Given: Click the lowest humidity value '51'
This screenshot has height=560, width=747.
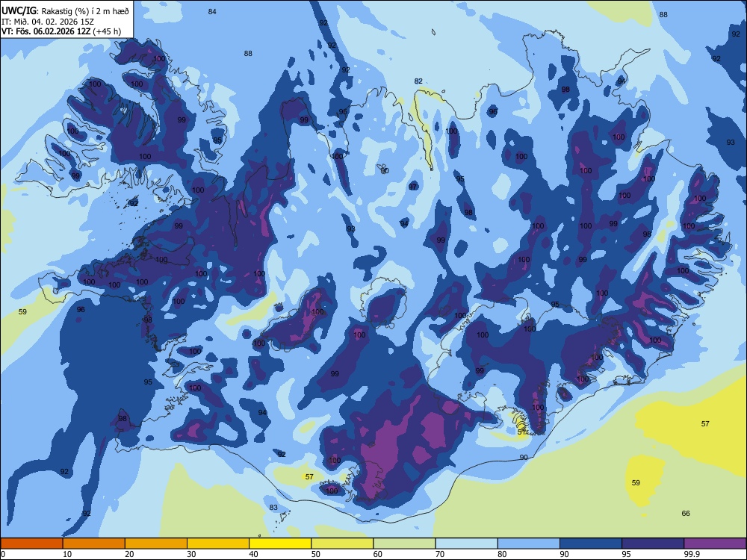Looking at the screenshot, I should (x=521, y=432).
